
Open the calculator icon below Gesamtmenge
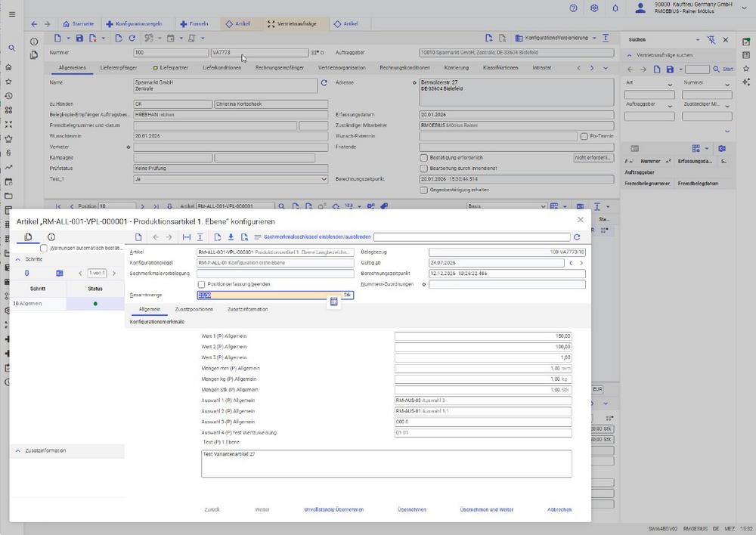click(x=333, y=302)
